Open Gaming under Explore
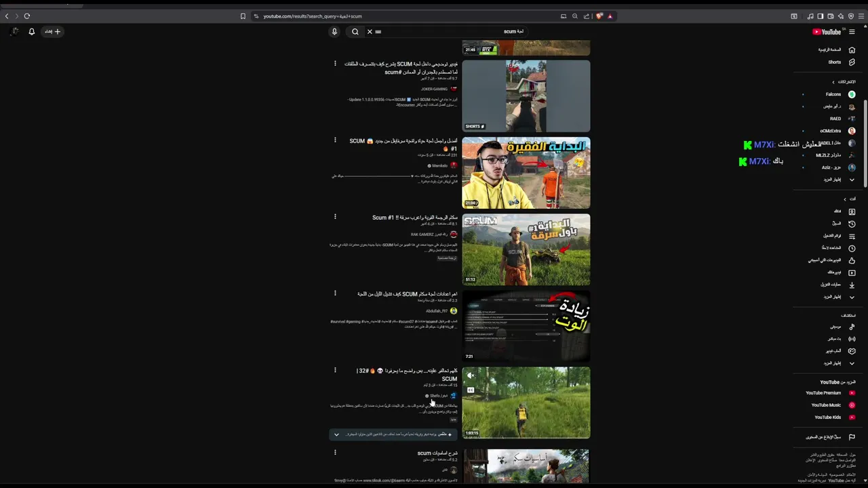 click(840, 351)
